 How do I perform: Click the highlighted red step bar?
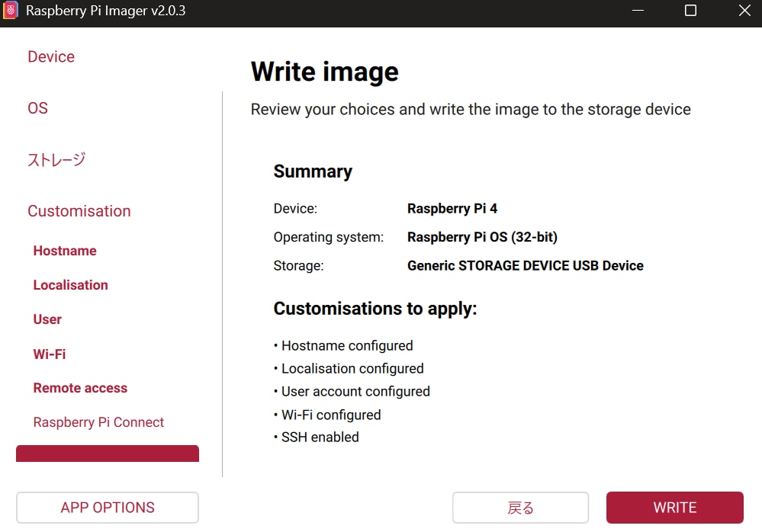tap(108, 453)
